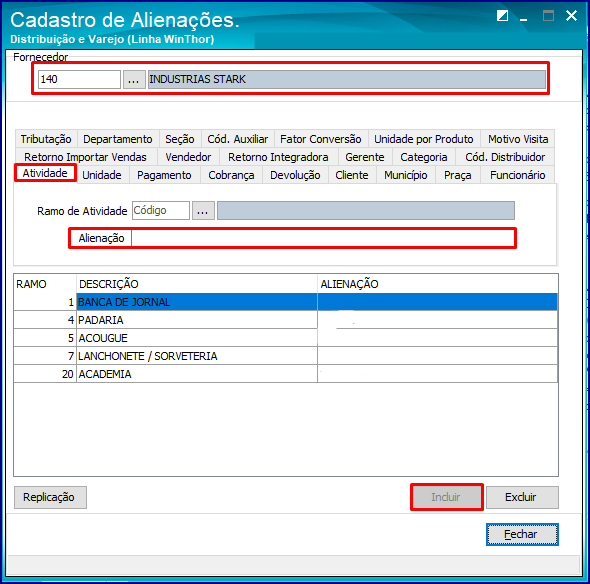Maximize the Cadastro de Alienações window
This screenshot has width=590, height=584.
point(548,16)
